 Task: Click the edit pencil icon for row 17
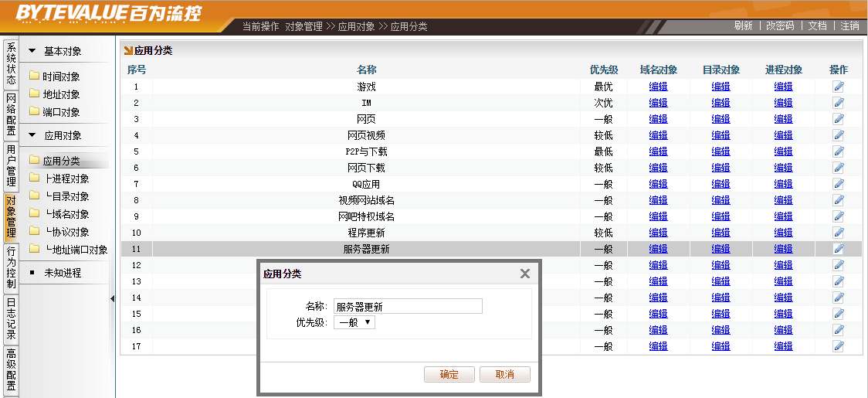[838, 346]
